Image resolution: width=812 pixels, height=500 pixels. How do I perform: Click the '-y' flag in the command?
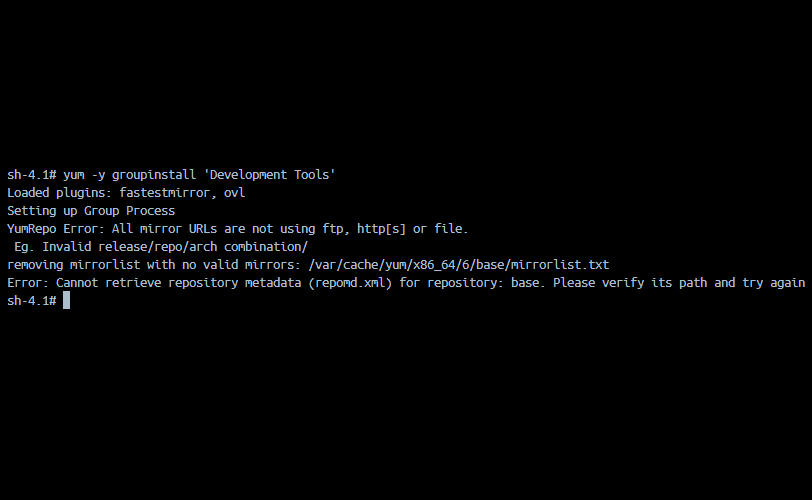98,175
